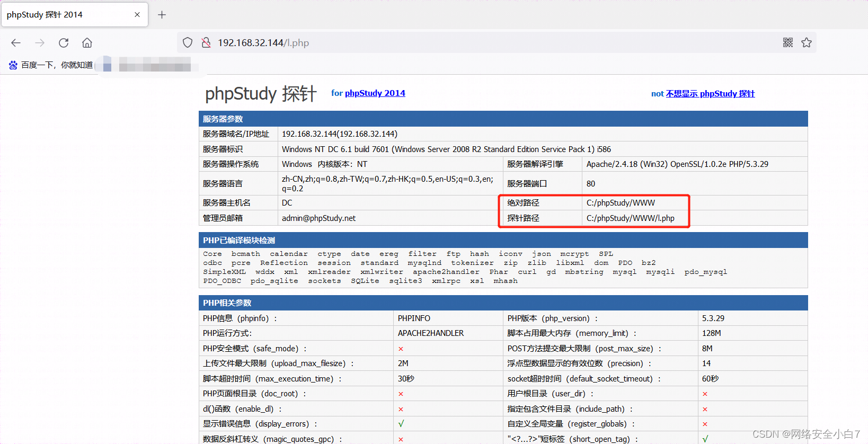Open the QR code icon in address bar
868x444 pixels.
click(x=788, y=42)
